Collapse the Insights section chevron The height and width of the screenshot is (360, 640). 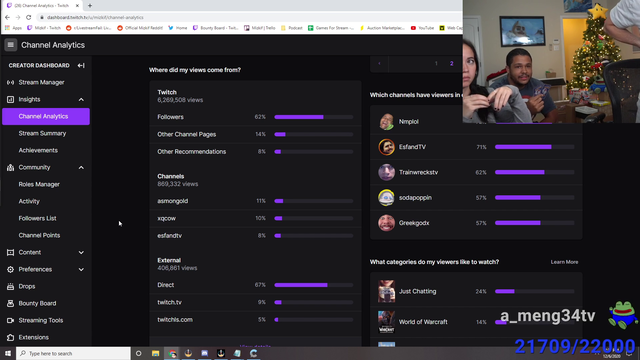point(81,100)
